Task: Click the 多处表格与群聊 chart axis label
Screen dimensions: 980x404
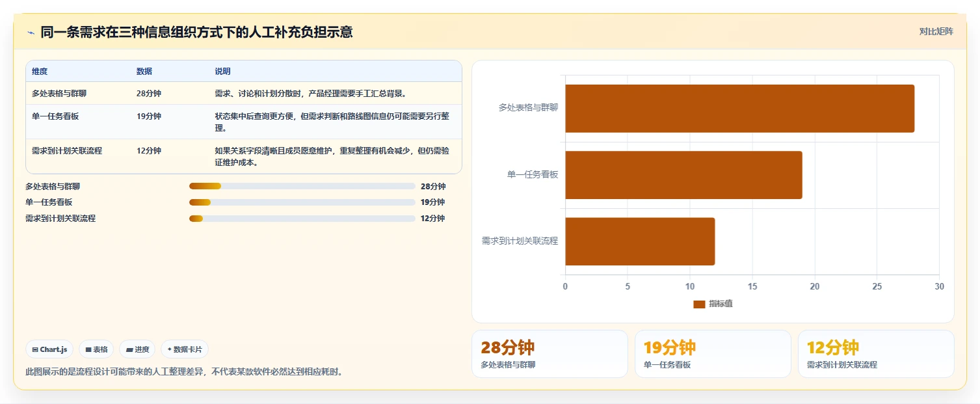Action: click(x=528, y=108)
